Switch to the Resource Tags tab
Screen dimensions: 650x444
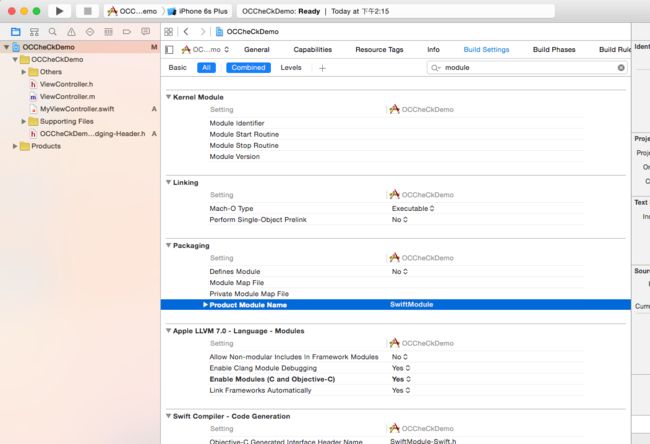[x=379, y=50]
